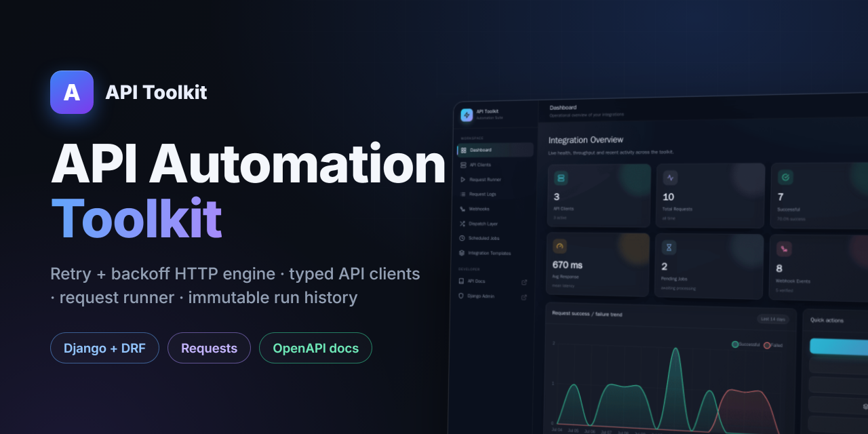Click the 'Retry + backoff HTTP engine' tagline

(x=163, y=274)
